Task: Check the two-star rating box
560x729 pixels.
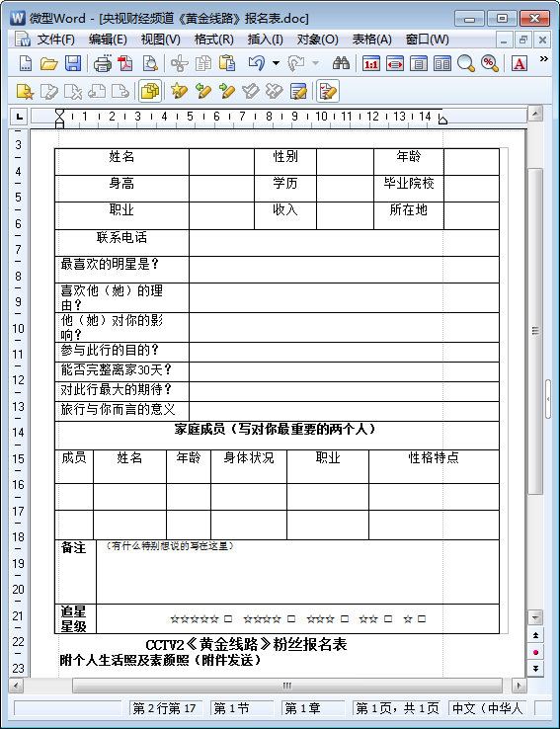Action: tap(388, 618)
